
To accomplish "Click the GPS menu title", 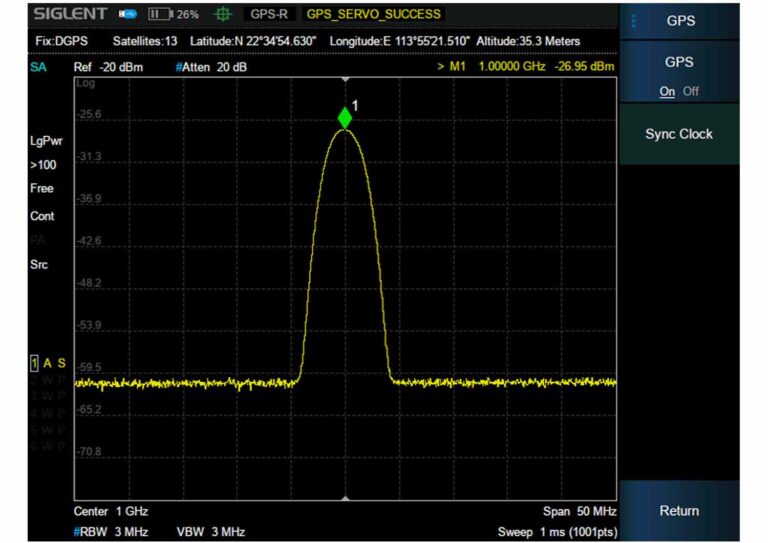I will 680,21.
